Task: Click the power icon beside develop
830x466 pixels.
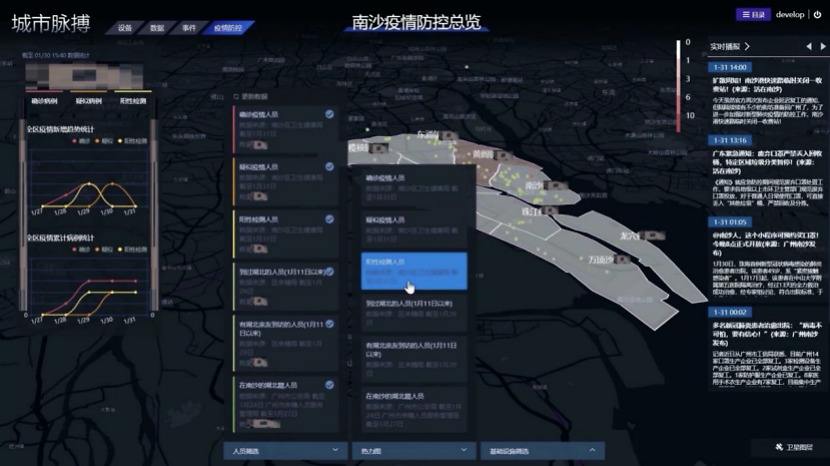Action: 817,15
